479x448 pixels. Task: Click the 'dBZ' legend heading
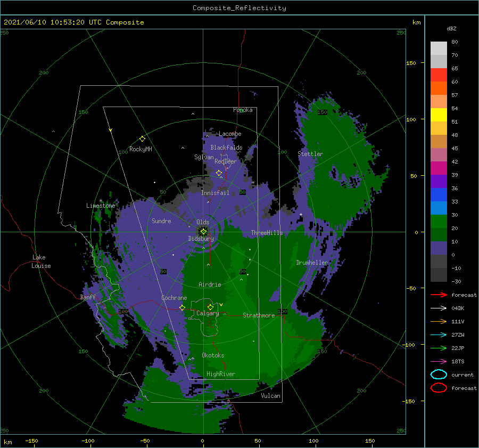[451, 28]
